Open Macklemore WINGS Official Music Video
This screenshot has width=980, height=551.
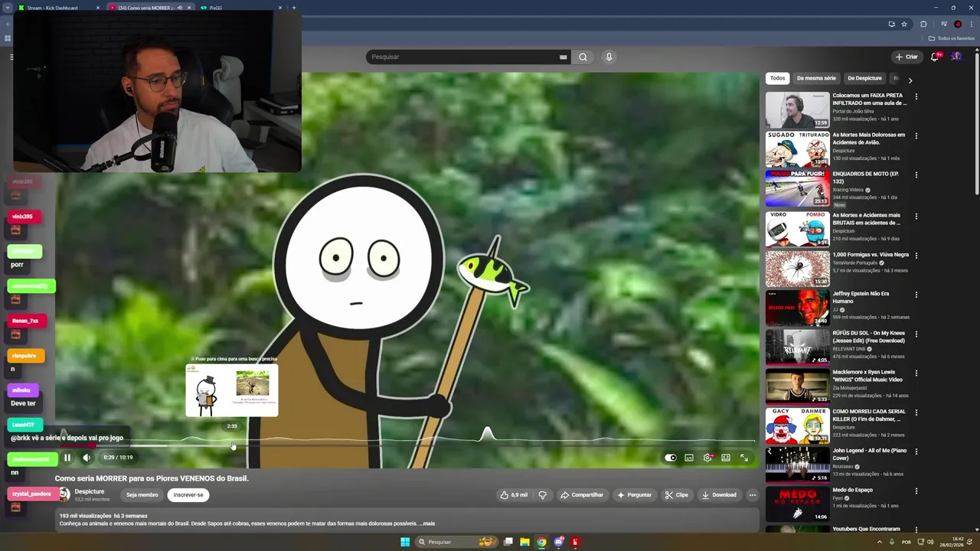(868, 376)
